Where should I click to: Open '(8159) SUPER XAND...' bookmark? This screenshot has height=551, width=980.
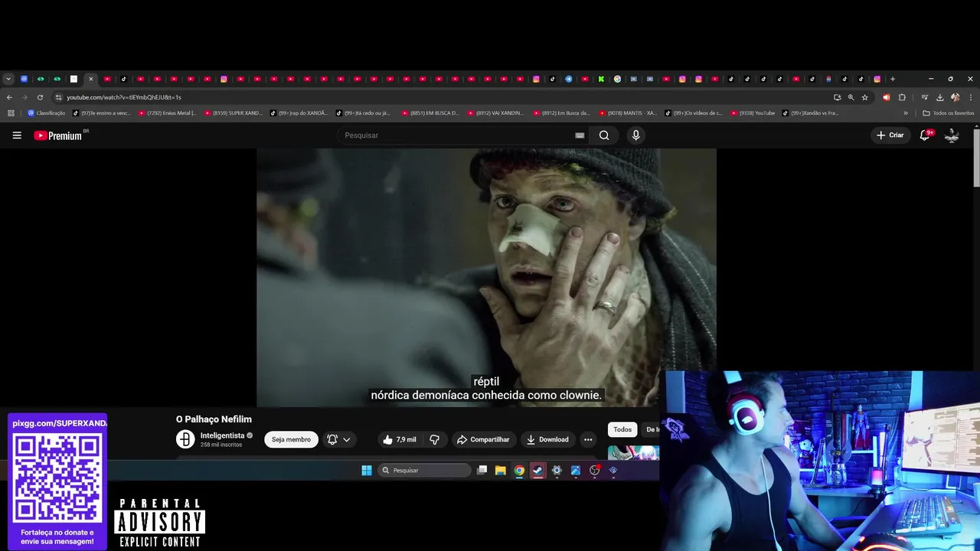[x=233, y=113]
